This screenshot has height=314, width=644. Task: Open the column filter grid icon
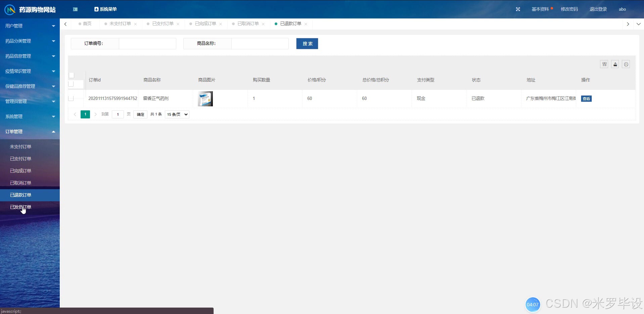[604, 64]
